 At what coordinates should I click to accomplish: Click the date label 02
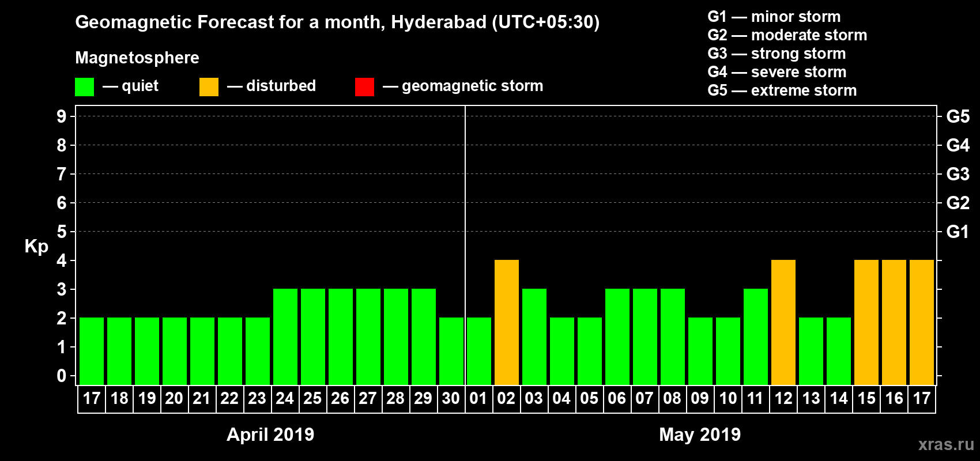point(506,399)
